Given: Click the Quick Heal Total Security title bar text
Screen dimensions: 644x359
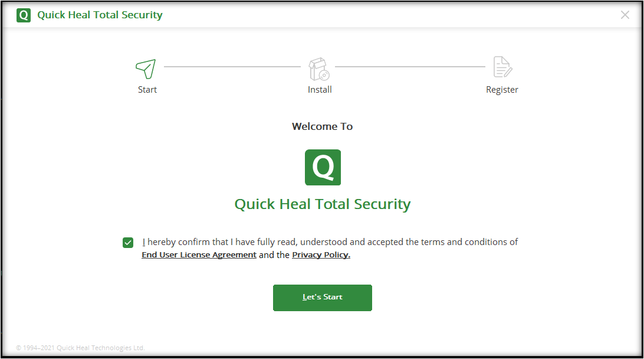Looking at the screenshot, I should click(100, 15).
